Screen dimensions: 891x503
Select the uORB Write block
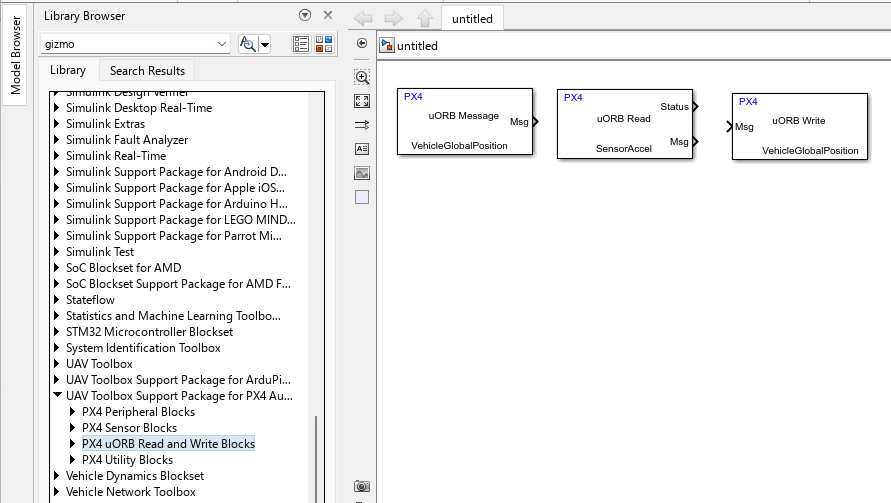[800, 127]
